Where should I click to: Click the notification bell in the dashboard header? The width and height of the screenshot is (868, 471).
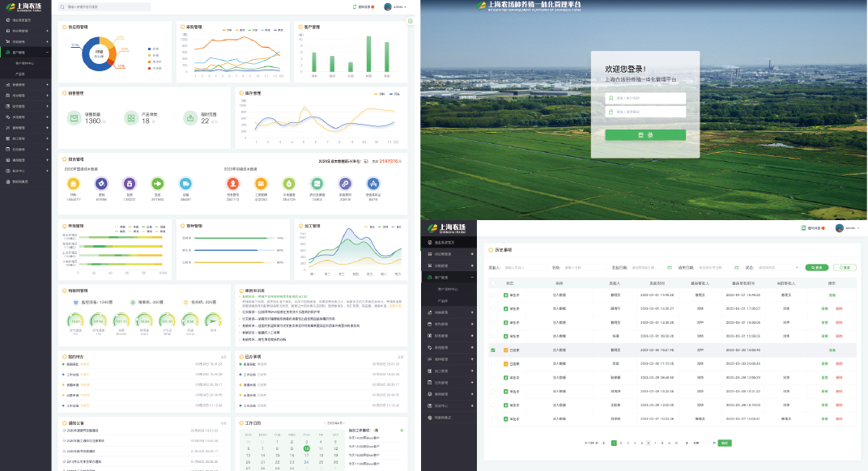pyautogui.click(x=355, y=6)
